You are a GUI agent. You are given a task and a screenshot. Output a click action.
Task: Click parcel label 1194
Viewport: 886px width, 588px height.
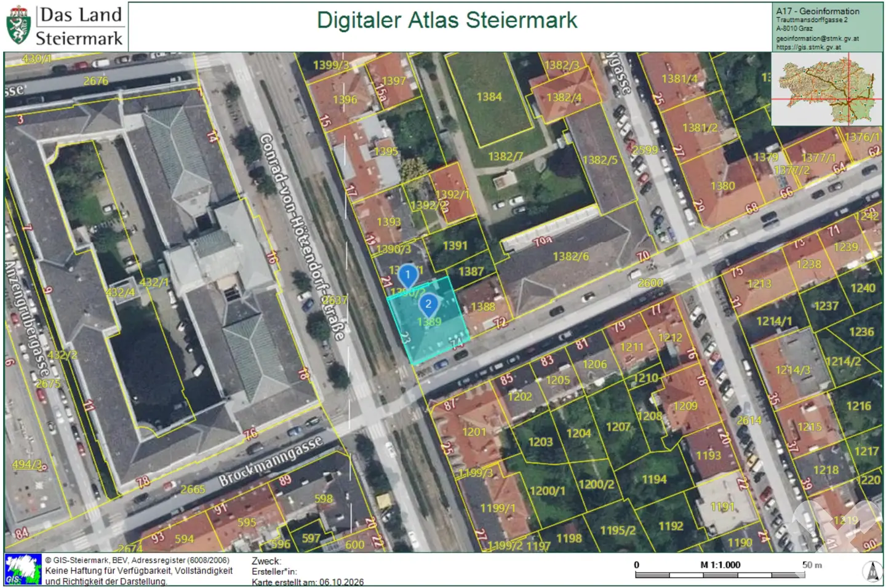(x=654, y=479)
